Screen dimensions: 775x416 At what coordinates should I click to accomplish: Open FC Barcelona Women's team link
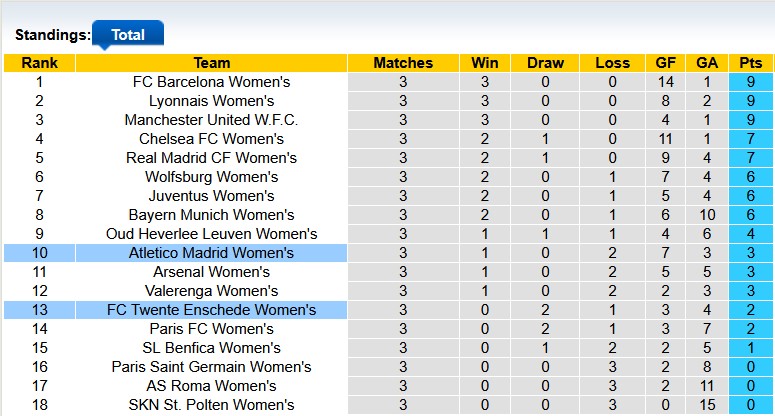[x=211, y=82]
